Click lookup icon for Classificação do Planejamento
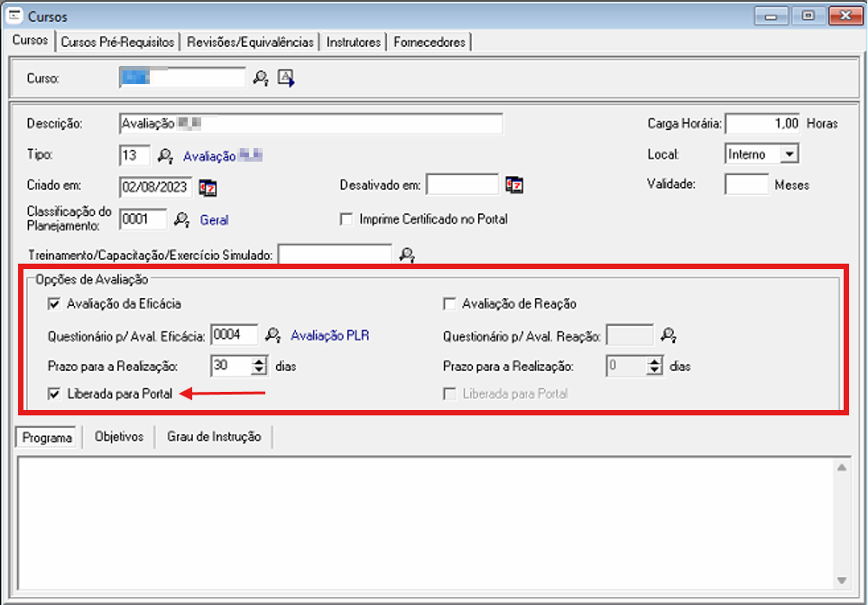Viewport: 868px width, 605px height. pos(181,219)
